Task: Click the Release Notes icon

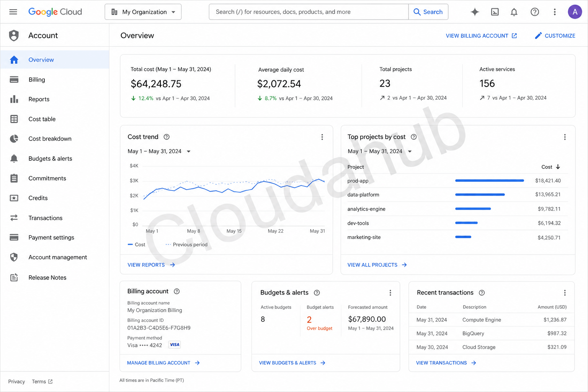Action: tap(14, 278)
